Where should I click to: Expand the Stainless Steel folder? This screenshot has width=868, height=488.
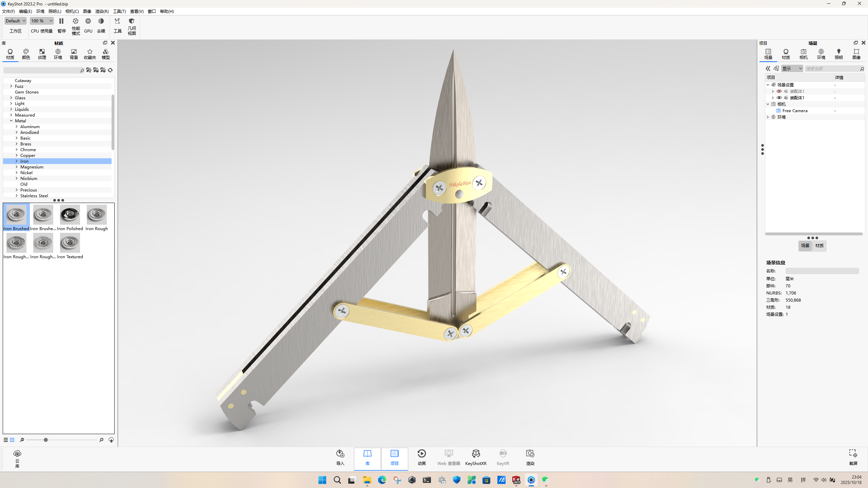(17, 196)
